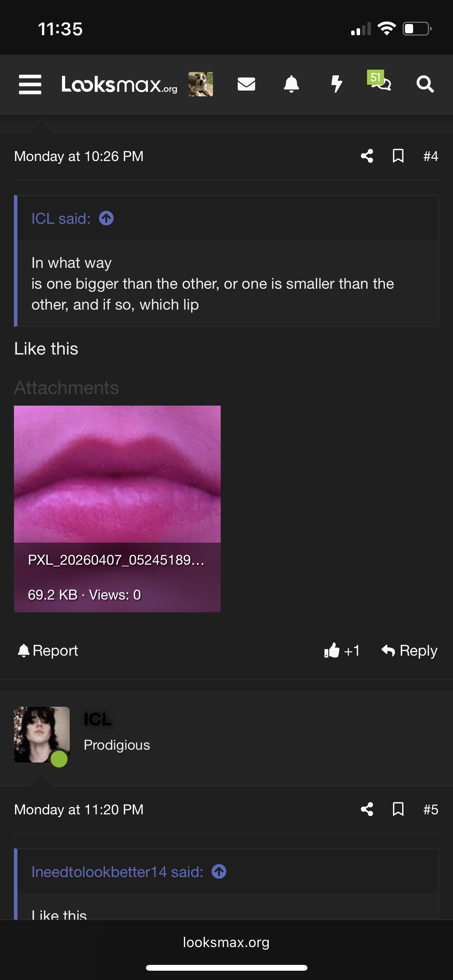Share post #5 via share icon
Screen dimensions: 453x980
click(x=367, y=809)
